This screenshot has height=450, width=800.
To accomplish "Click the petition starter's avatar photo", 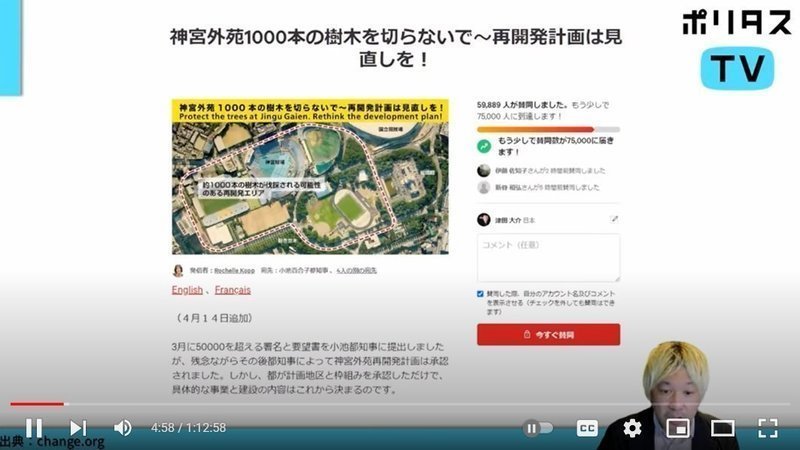I will (x=178, y=270).
